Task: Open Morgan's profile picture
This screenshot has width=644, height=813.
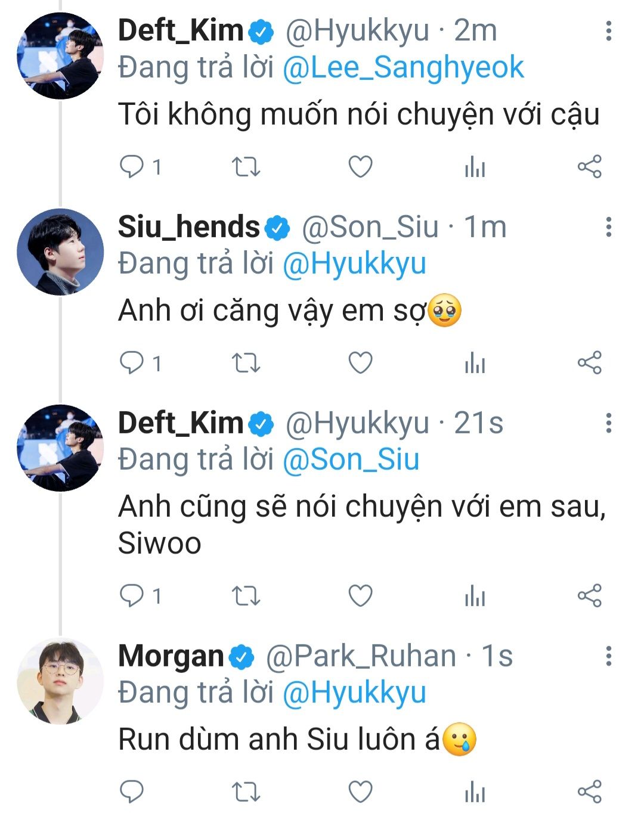Action: point(60,681)
